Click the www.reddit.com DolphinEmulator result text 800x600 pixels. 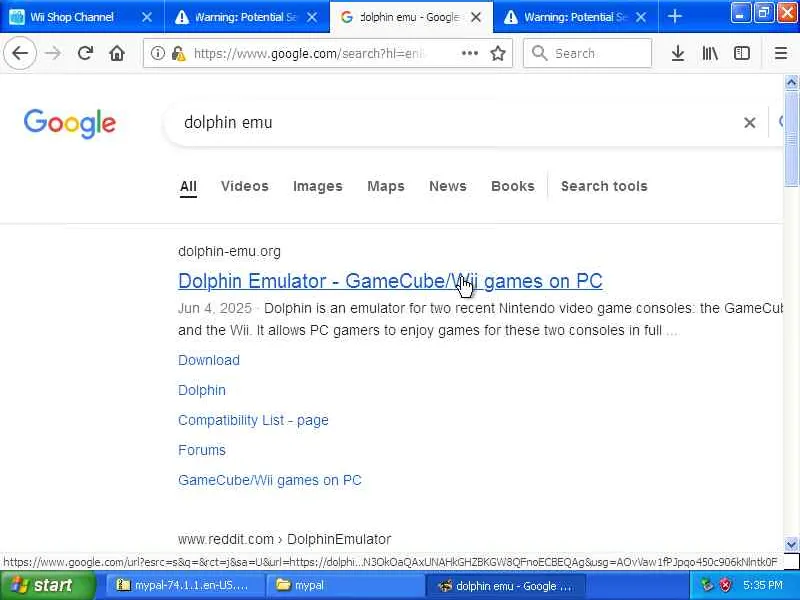pos(284,539)
